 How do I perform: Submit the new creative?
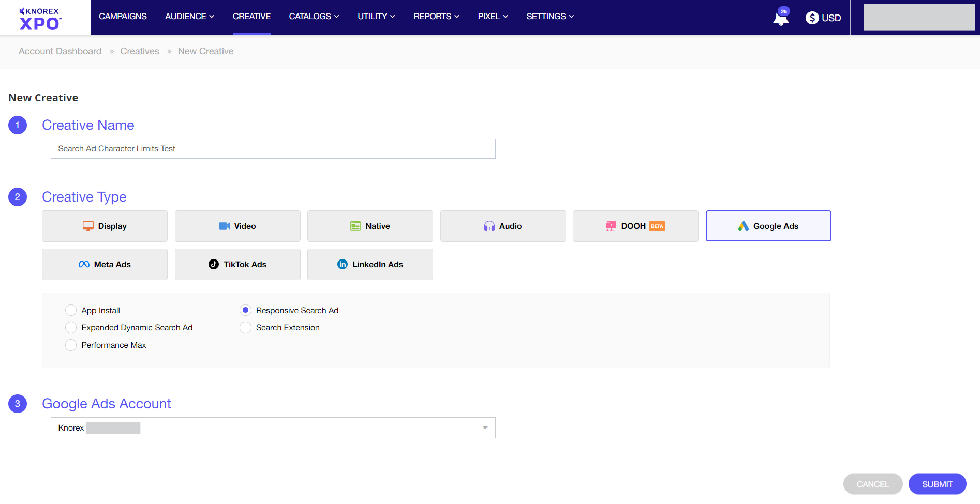coord(937,484)
